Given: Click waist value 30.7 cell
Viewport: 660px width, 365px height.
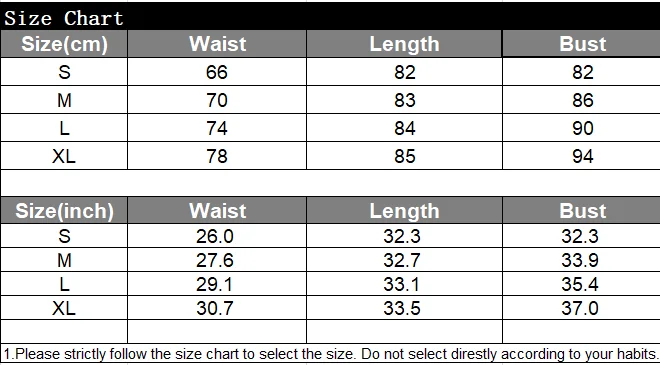Looking at the screenshot, I should [217, 308].
